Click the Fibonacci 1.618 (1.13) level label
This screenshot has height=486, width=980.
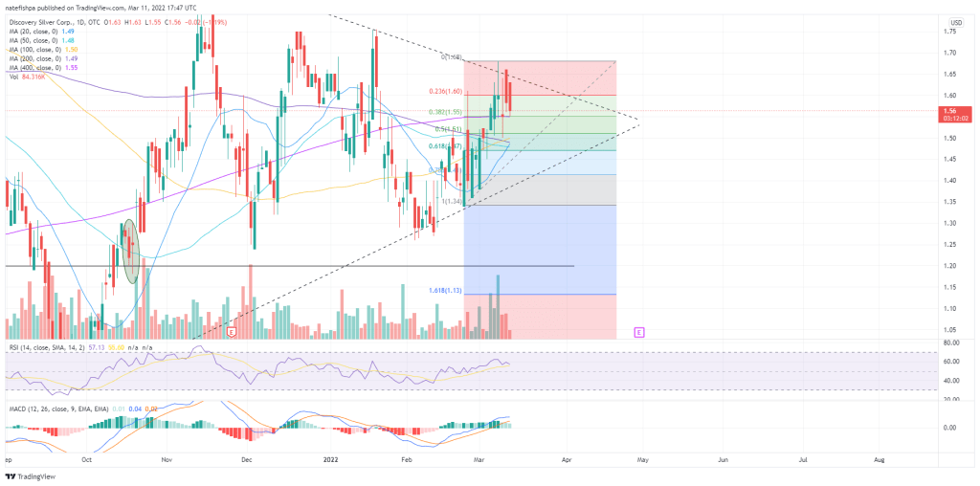coord(445,288)
